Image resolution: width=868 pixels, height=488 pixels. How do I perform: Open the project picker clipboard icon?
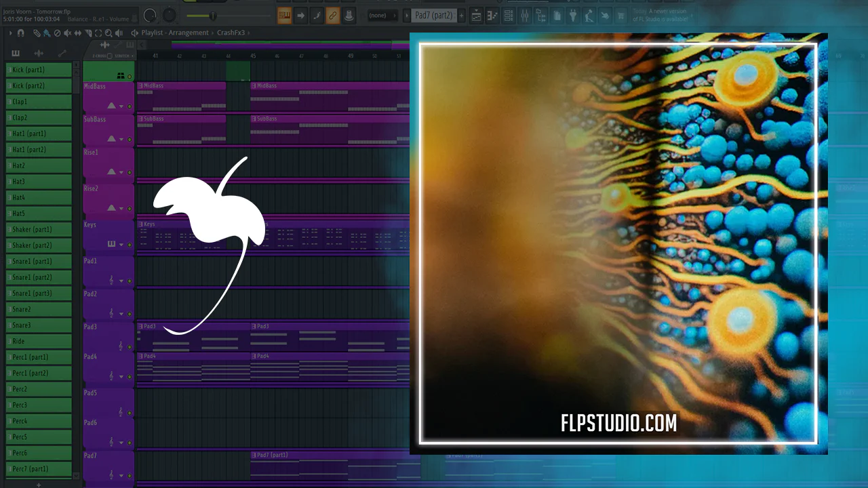point(557,16)
